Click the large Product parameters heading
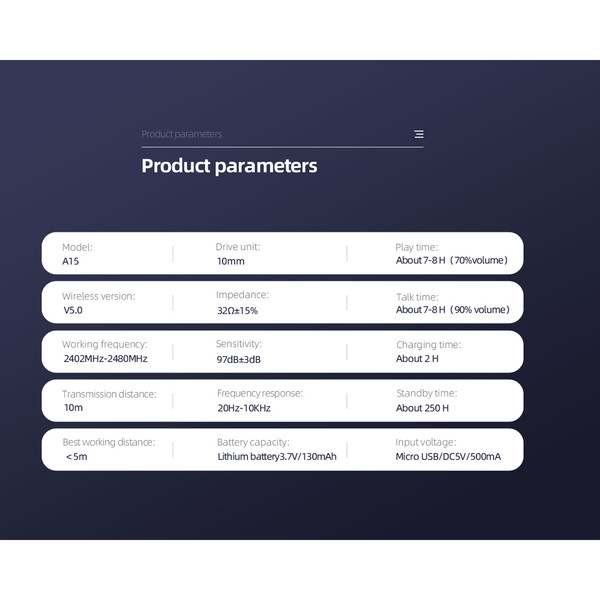Screen dimensions: 600x600 click(229, 166)
